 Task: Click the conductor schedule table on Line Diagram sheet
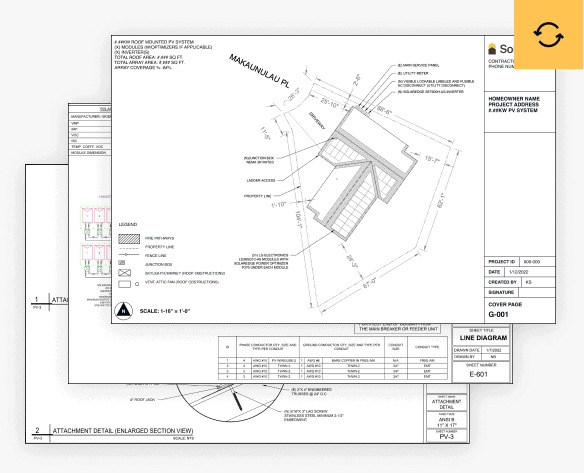333,358
